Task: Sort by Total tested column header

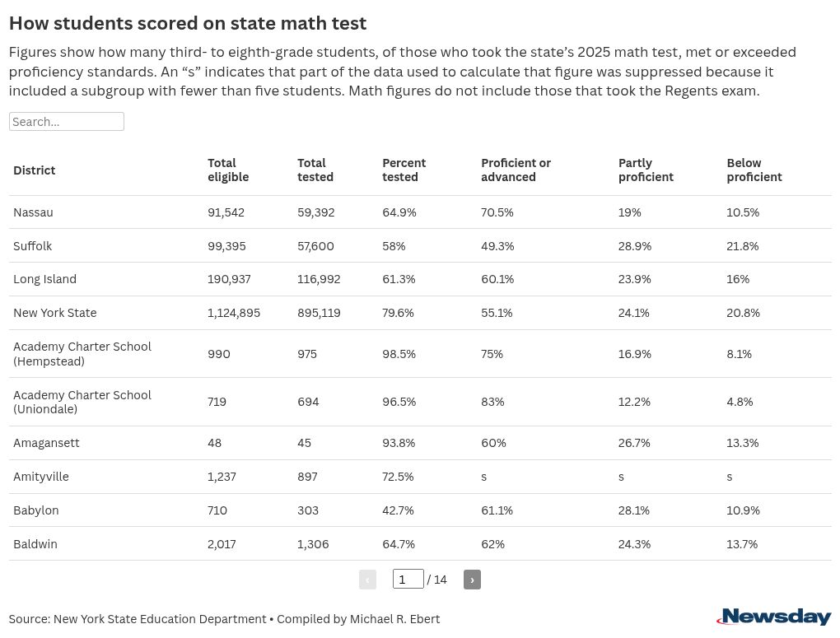Action: pyautogui.click(x=315, y=170)
